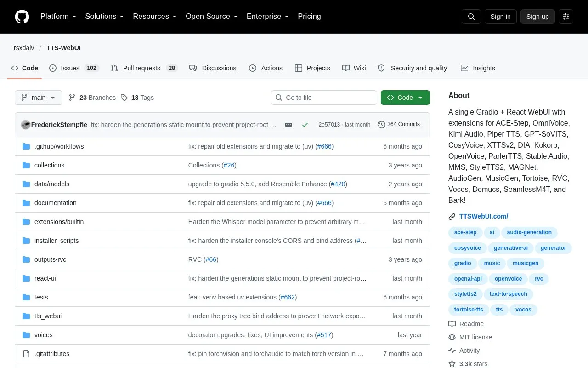Click the stars icon in About
Screen dimensions: 588x368
[x=452, y=364]
